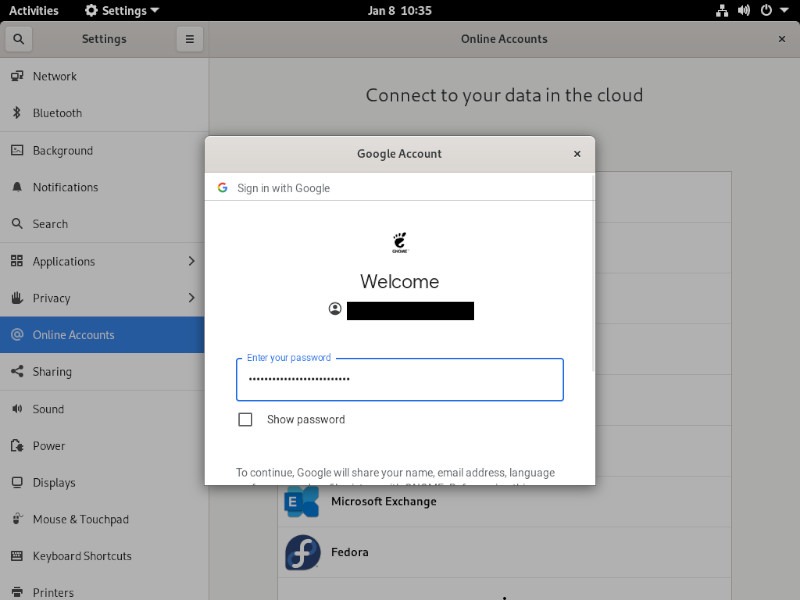Click the Notifications bell icon
Image resolution: width=800 pixels, height=600 pixels.
(x=19, y=187)
